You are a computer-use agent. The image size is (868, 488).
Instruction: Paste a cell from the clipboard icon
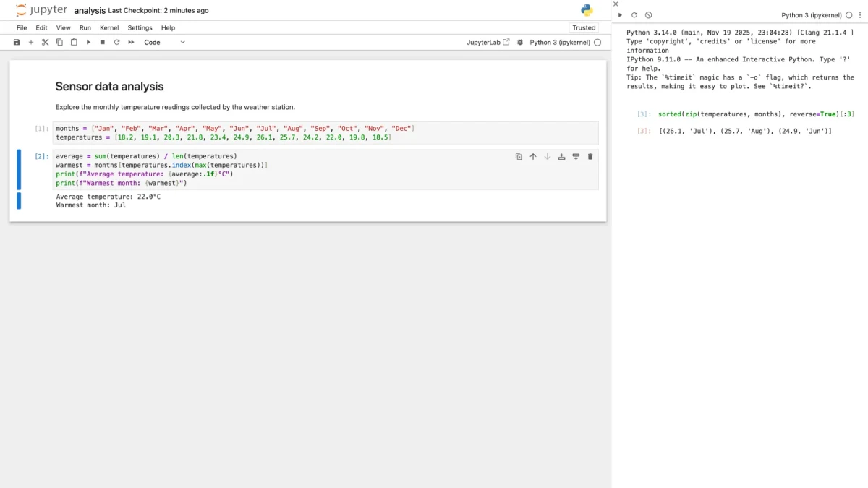tap(74, 42)
